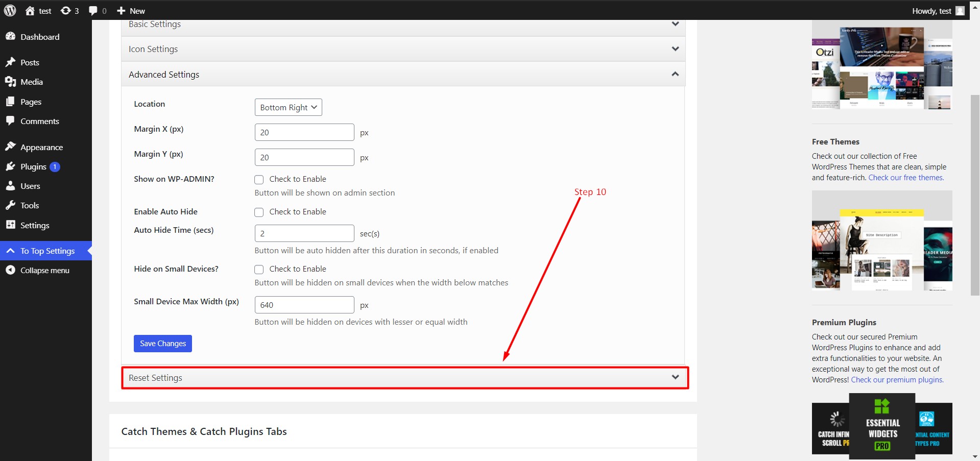
Task: Enable the Auto Hide checkbox
Action: 259,212
